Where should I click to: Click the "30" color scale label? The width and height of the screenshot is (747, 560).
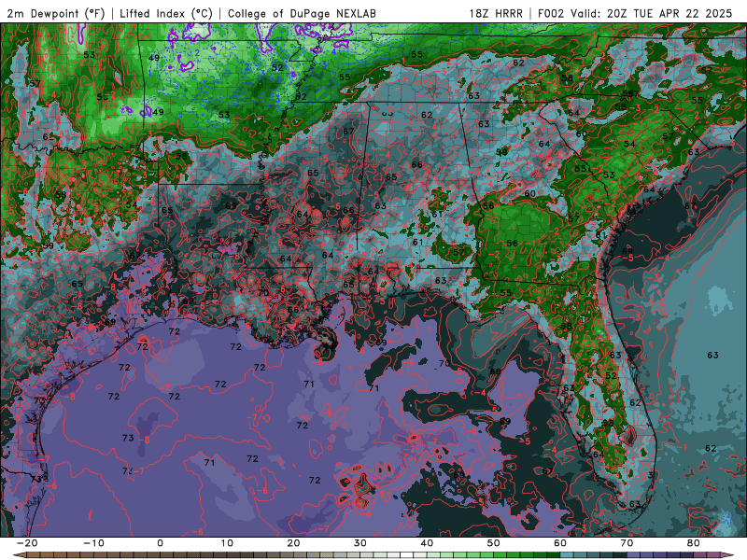pyautogui.click(x=360, y=543)
